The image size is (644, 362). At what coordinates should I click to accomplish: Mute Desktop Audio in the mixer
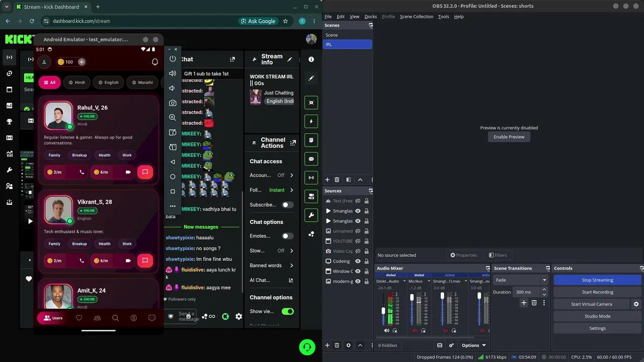click(x=386, y=330)
